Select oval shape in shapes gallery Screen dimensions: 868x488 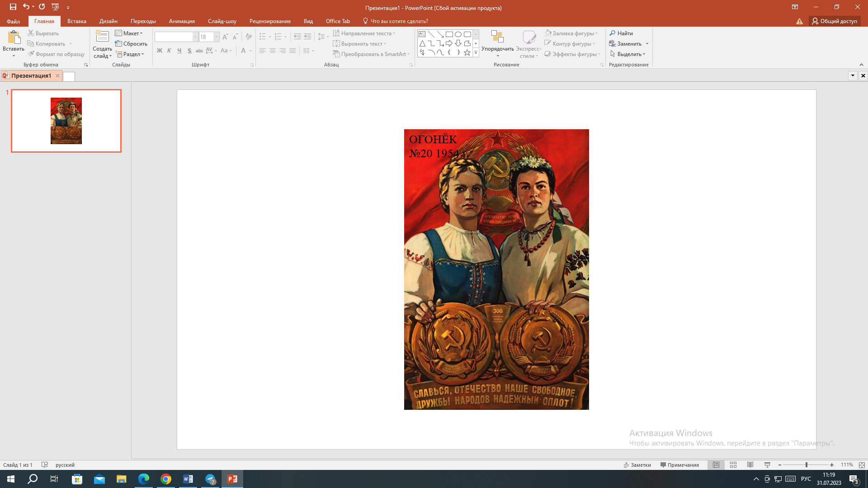tap(458, 34)
